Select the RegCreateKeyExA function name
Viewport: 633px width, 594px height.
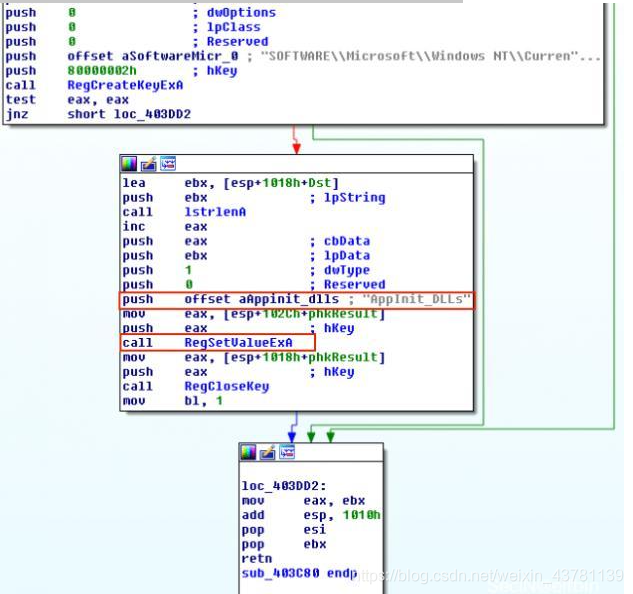point(125,85)
